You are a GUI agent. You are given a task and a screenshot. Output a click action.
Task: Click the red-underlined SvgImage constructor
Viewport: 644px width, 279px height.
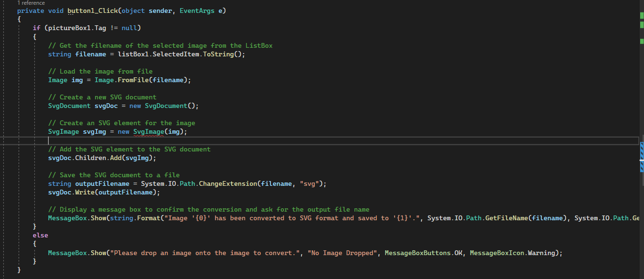coord(149,131)
